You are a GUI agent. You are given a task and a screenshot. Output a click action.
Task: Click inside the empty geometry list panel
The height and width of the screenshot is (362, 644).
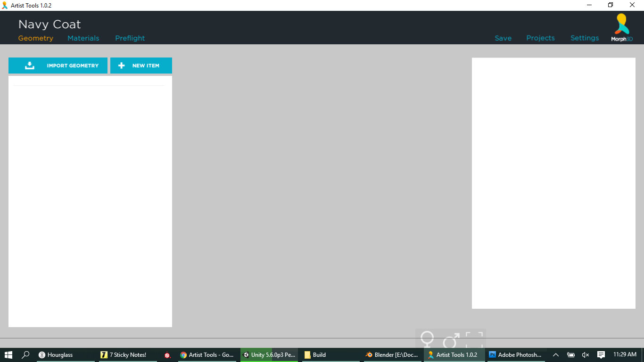pyautogui.click(x=90, y=203)
